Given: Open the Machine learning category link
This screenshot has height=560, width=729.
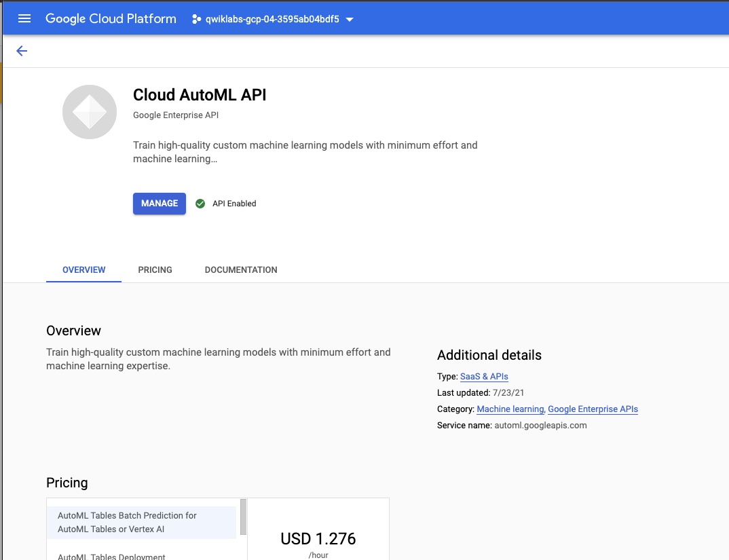Looking at the screenshot, I should point(510,409).
